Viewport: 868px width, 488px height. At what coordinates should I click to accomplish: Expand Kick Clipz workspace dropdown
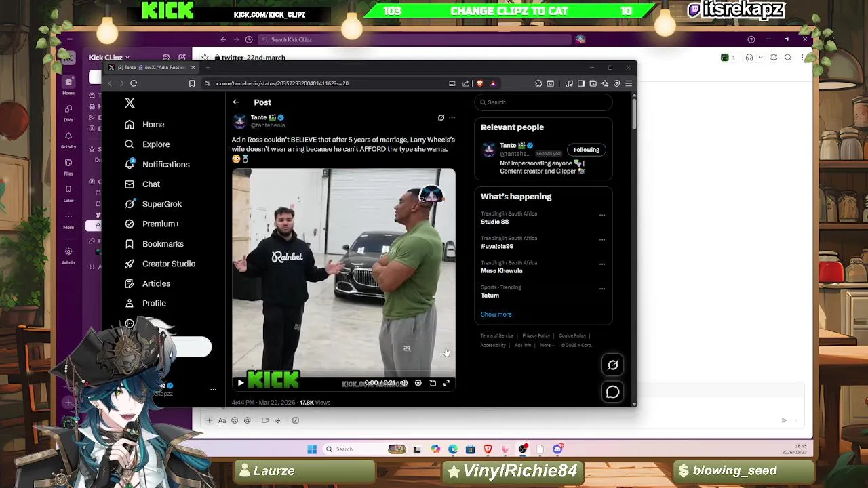click(108, 58)
